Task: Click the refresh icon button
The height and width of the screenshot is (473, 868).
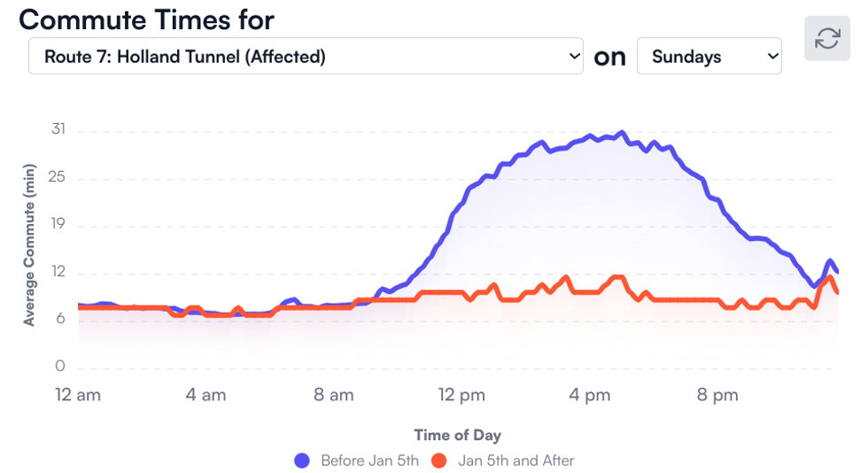Action: (827, 39)
